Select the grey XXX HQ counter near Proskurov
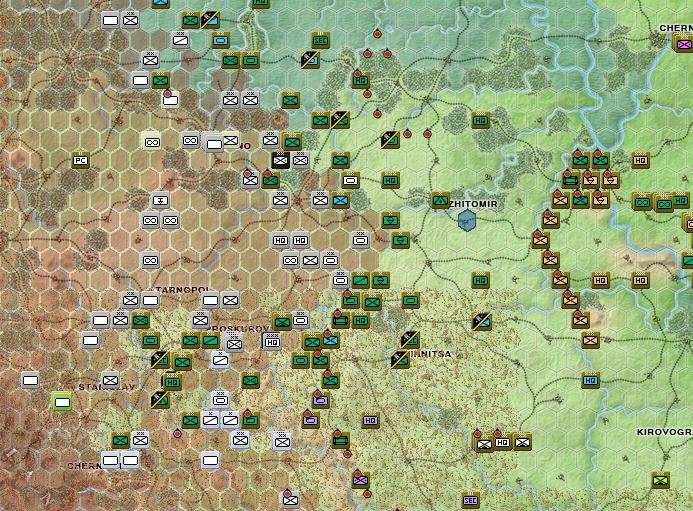 [272, 341]
